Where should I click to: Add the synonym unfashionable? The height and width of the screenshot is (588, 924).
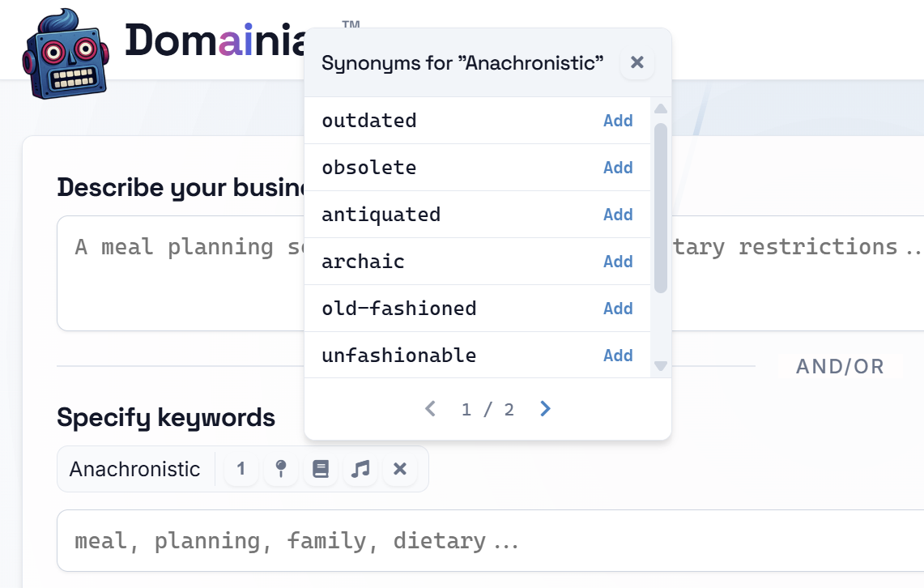click(618, 355)
